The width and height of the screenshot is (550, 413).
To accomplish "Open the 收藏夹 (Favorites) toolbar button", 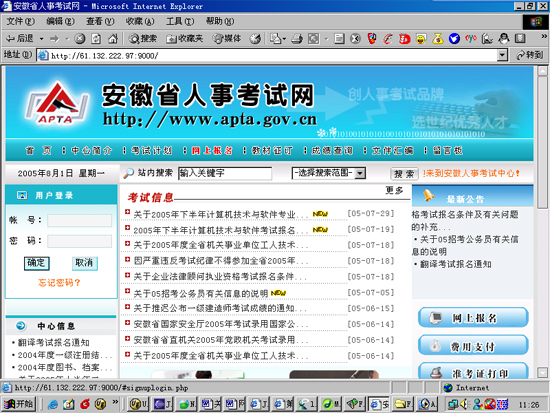I will point(185,39).
